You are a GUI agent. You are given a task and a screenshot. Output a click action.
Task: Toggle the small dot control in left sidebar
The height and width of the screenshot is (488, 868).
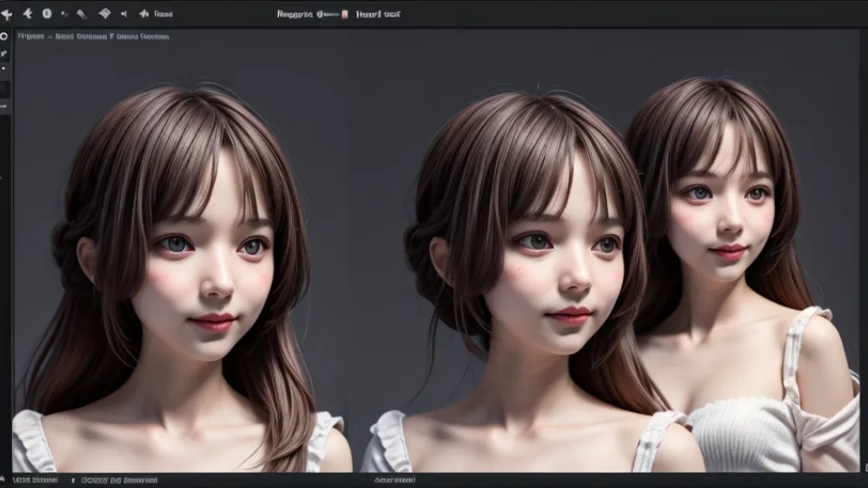(x=3, y=68)
